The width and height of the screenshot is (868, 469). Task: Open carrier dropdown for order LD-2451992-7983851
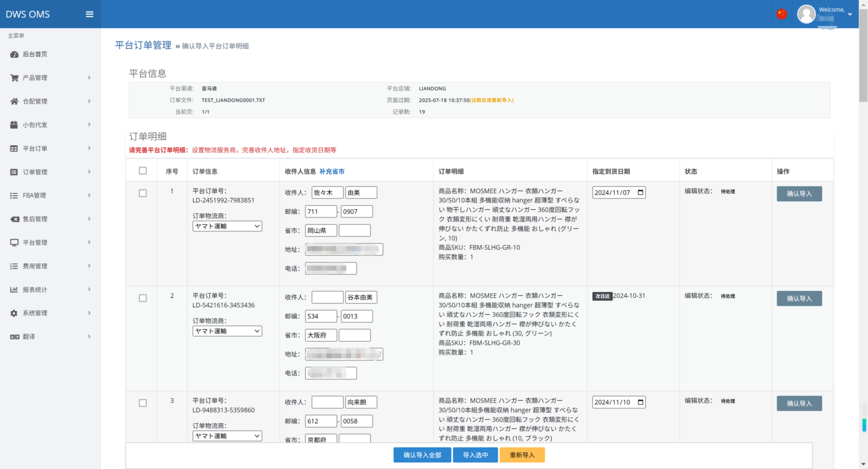227,226
